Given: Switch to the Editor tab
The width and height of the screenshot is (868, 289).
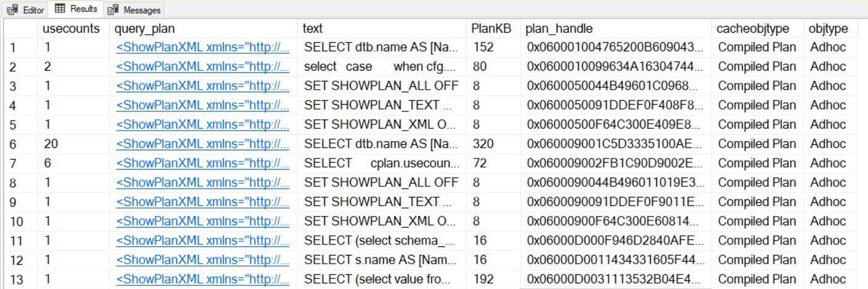Looking at the screenshot, I should [x=25, y=10].
